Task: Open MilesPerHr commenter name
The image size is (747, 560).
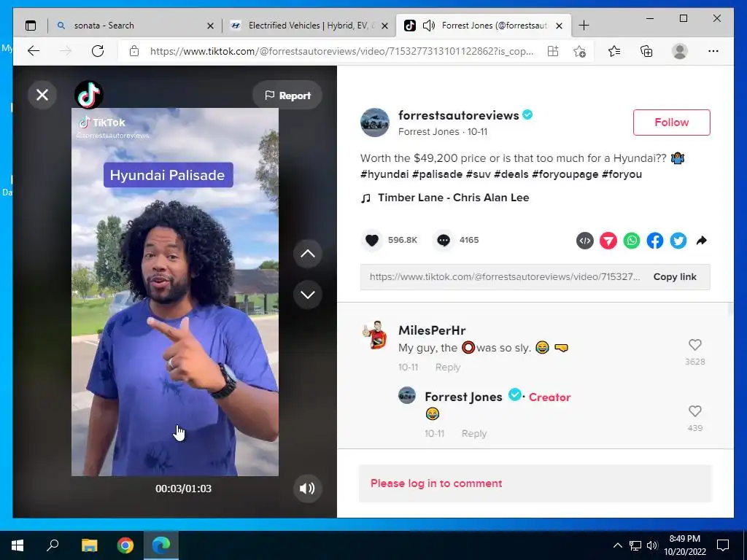Action: [432, 330]
